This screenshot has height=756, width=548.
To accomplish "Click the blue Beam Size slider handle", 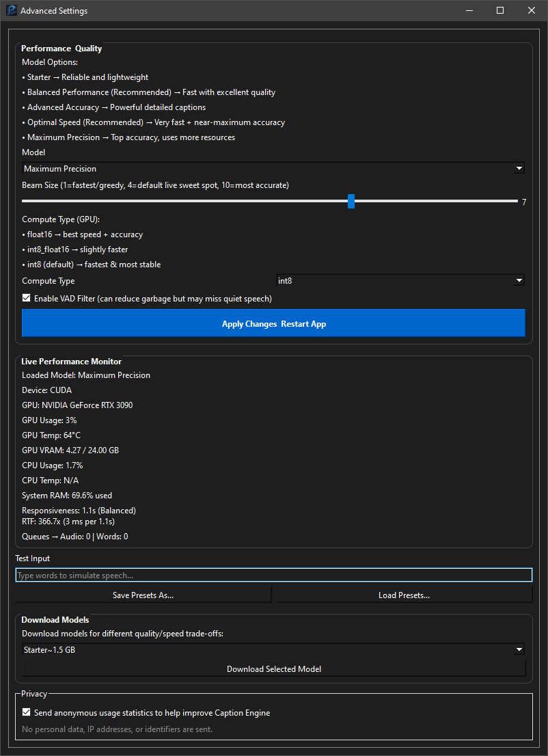I will [351, 201].
